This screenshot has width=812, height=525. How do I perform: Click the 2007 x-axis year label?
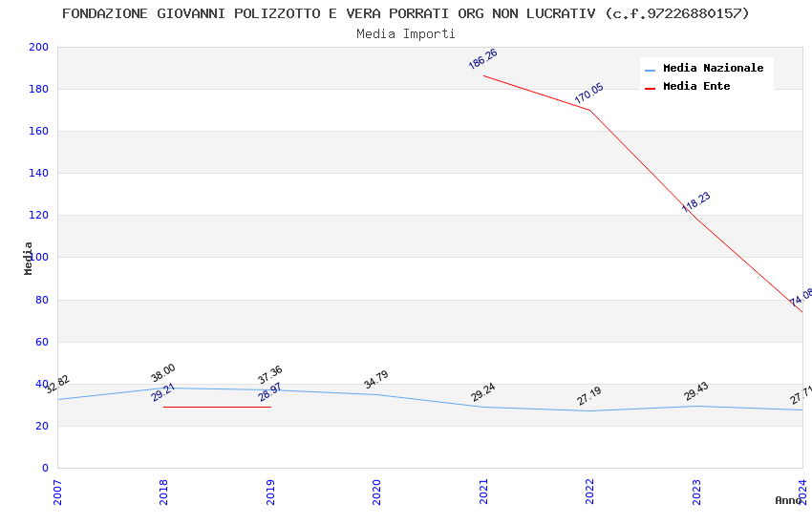tap(57, 493)
